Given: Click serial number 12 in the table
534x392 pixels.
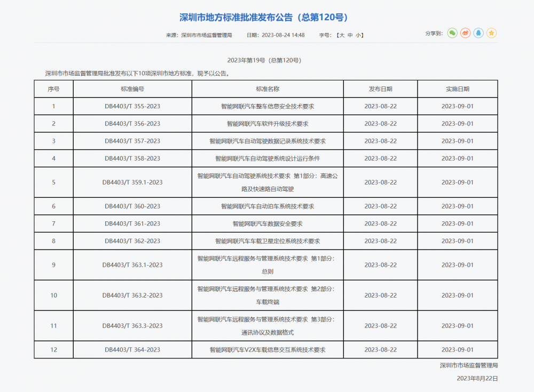Looking at the screenshot, I should [x=53, y=349].
